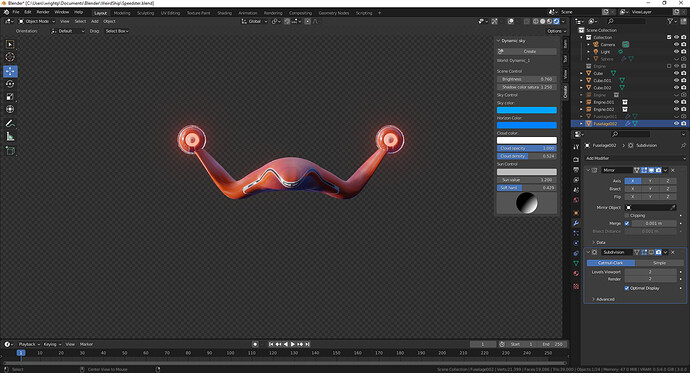Open the Add menu in viewport header
This screenshot has height=373, width=690.
(95, 21)
